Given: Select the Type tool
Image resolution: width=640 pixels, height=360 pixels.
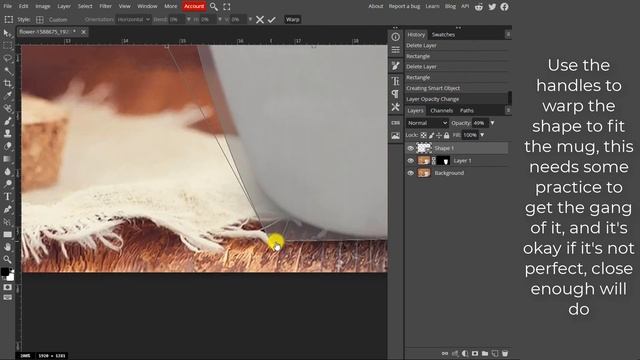Looking at the screenshot, I should click(x=7, y=196).
